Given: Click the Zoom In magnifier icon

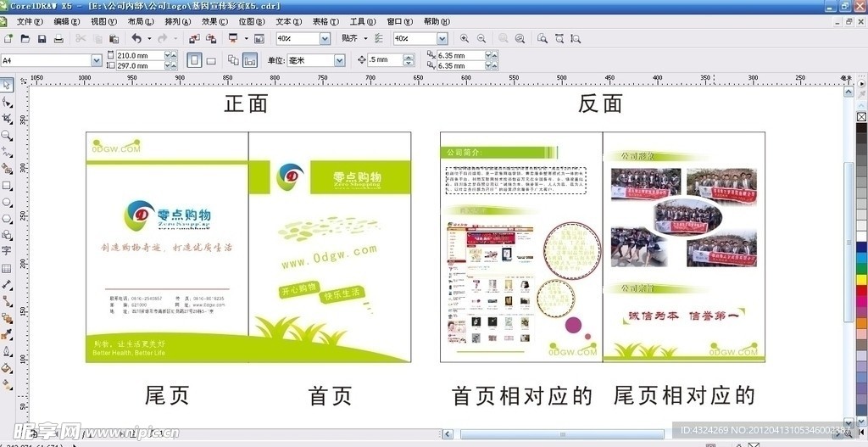Looking at the screenshot, I should coord(464,38).
